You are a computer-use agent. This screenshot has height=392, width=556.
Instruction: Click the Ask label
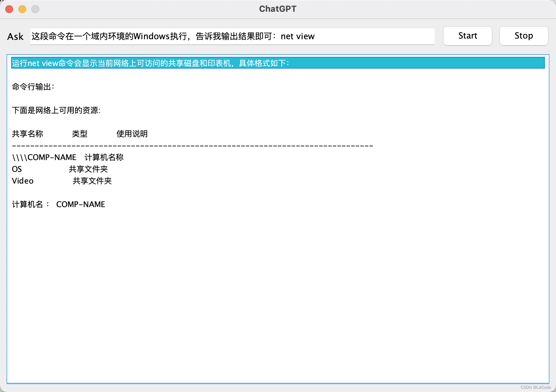15,37
